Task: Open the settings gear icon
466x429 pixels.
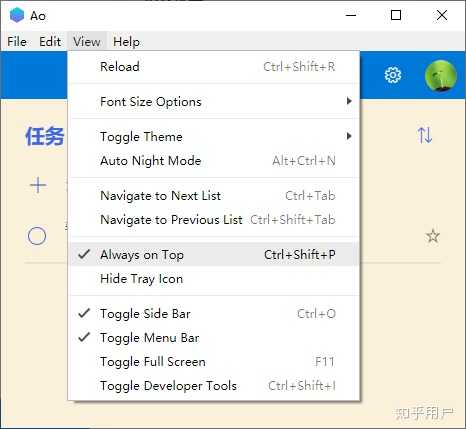Action: pyautogui.click(x=393, y=75)
